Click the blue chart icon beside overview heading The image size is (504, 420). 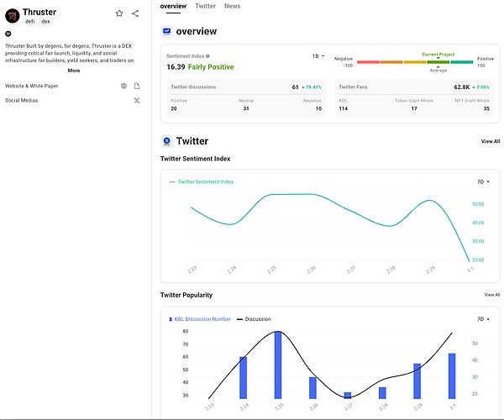166,31
